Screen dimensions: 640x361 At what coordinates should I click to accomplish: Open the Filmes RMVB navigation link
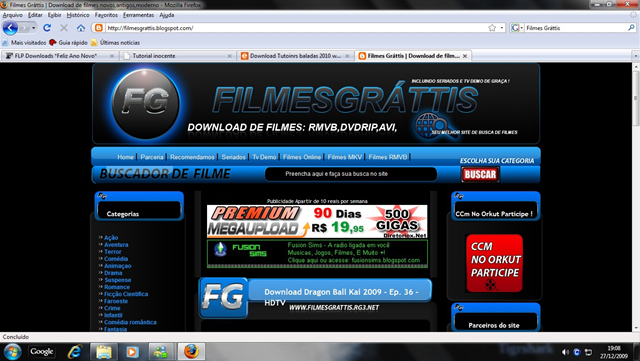[x=388, y=157]
